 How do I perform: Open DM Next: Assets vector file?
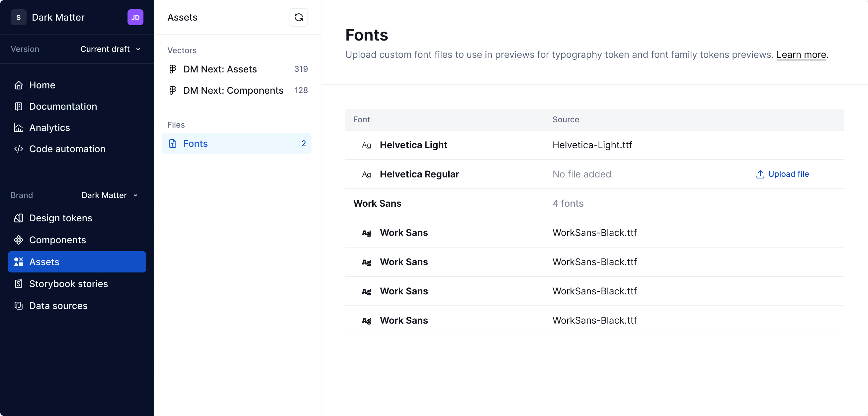(x=220, y=69)
